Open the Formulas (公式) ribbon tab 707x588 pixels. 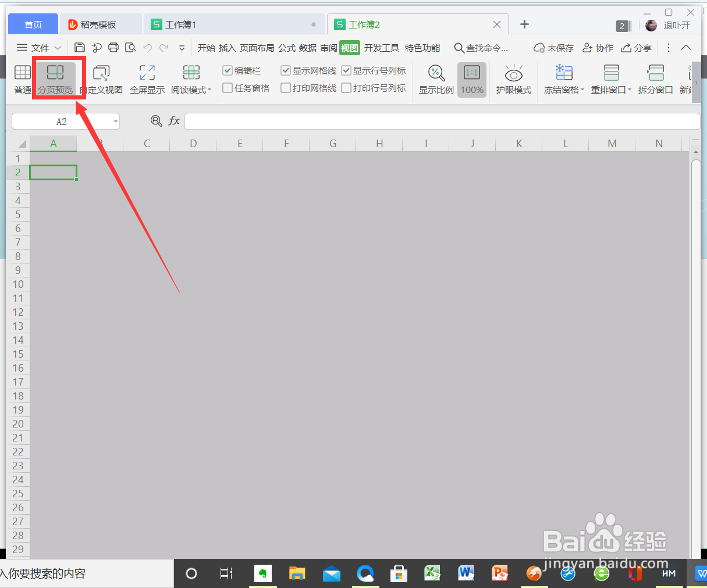287,48
